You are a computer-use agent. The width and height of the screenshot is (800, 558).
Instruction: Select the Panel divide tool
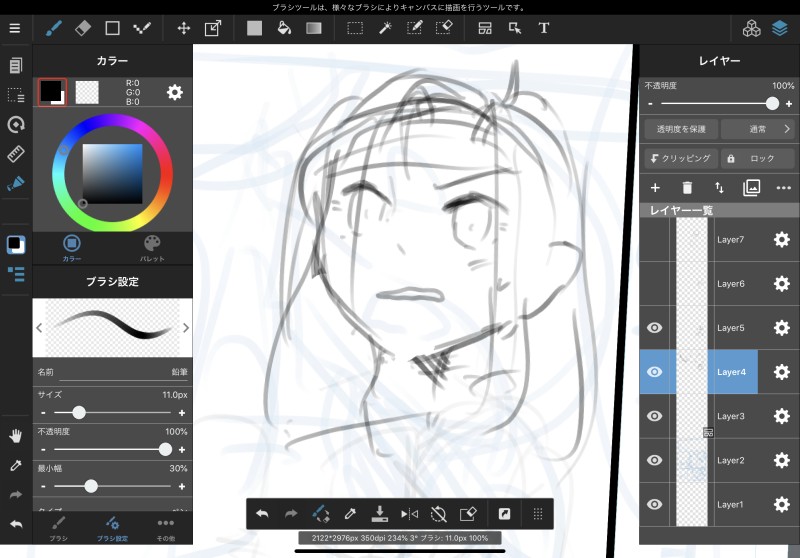pos(485,28)
